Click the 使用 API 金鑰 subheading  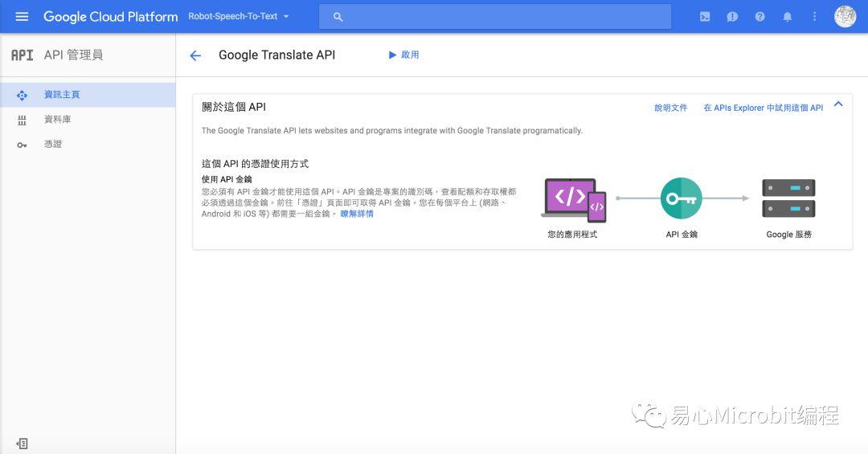pos(227,179)
